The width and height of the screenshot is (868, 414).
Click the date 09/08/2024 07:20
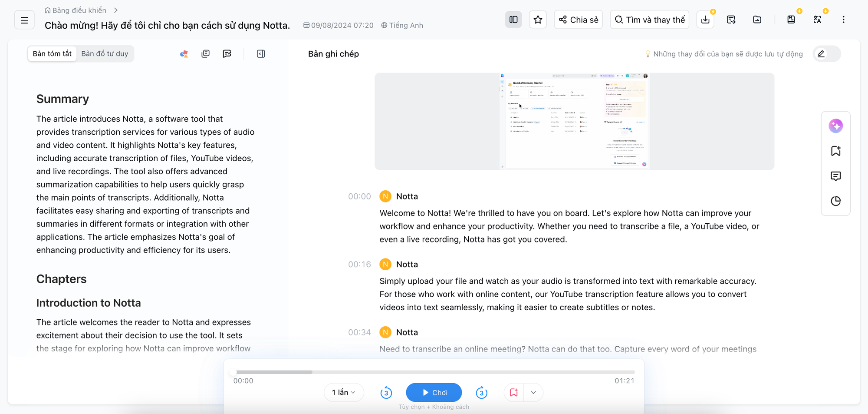tap(339, 25)
